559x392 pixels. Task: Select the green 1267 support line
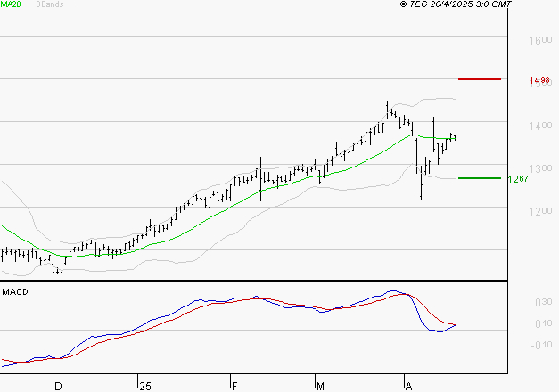(x=480, y=178)
